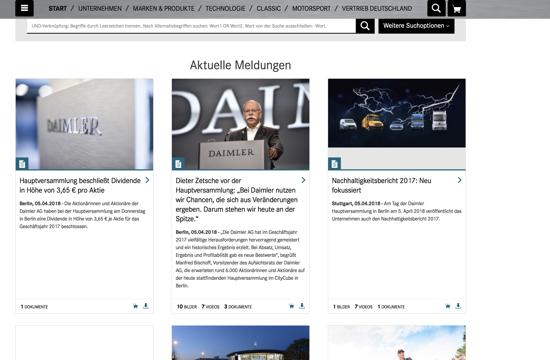Focus the search text input field
Viewport: 550px width, 360px height.
tap(191, 26)
